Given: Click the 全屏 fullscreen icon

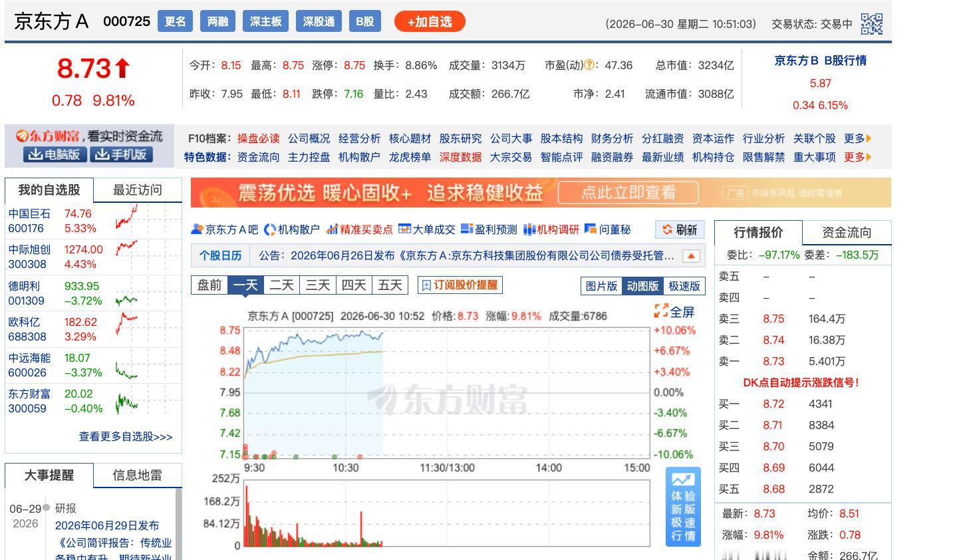Looking at the screenshot, I should pos(661,311).
